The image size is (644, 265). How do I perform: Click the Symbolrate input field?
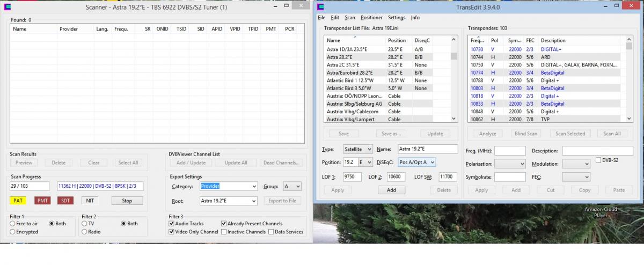[510, 176]
